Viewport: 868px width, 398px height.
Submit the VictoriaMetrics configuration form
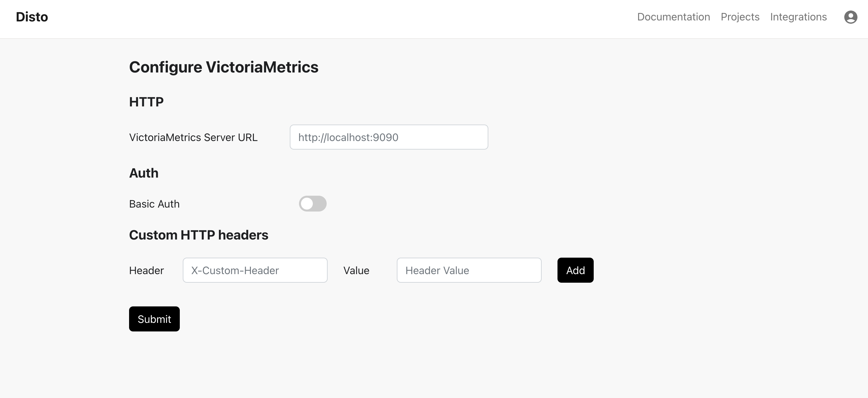154,319
